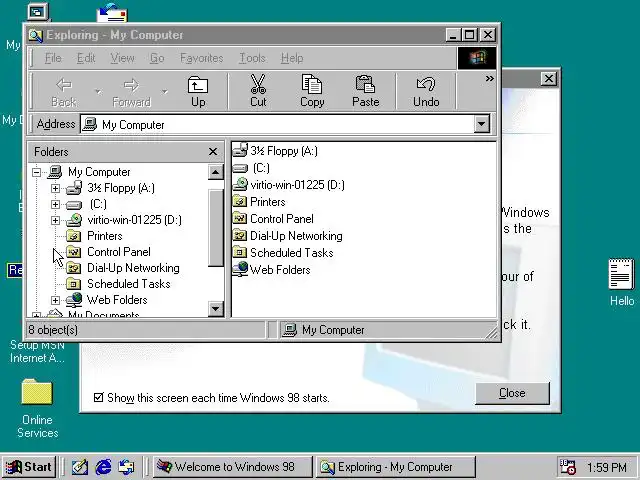Collapse the My Computer tree node
Image resolution: width=640 pixels, height=480 pixels.
(x=36, y=172)
